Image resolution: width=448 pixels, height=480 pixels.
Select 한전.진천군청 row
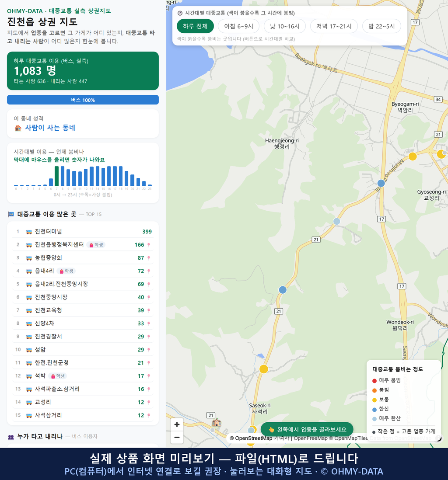click(x=83, y=363)
